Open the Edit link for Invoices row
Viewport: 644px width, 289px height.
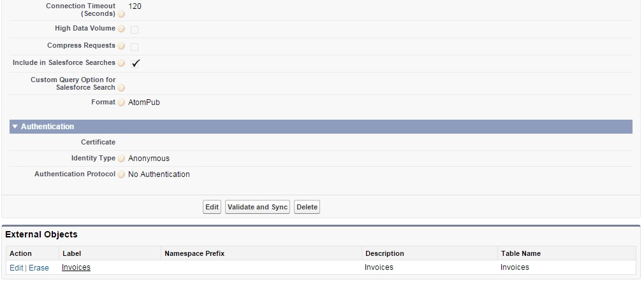coord(16,268)
